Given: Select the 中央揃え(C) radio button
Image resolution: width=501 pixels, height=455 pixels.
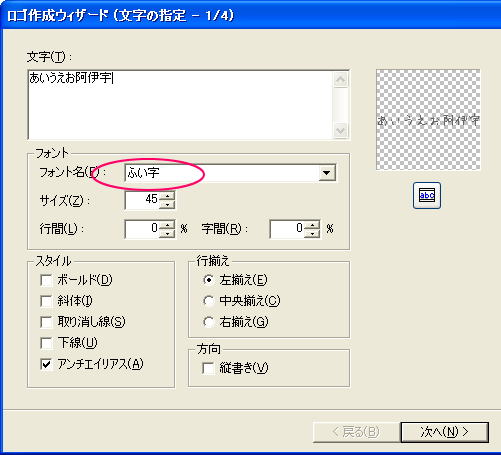Looking at the screenshot, I should pos(209,301).
